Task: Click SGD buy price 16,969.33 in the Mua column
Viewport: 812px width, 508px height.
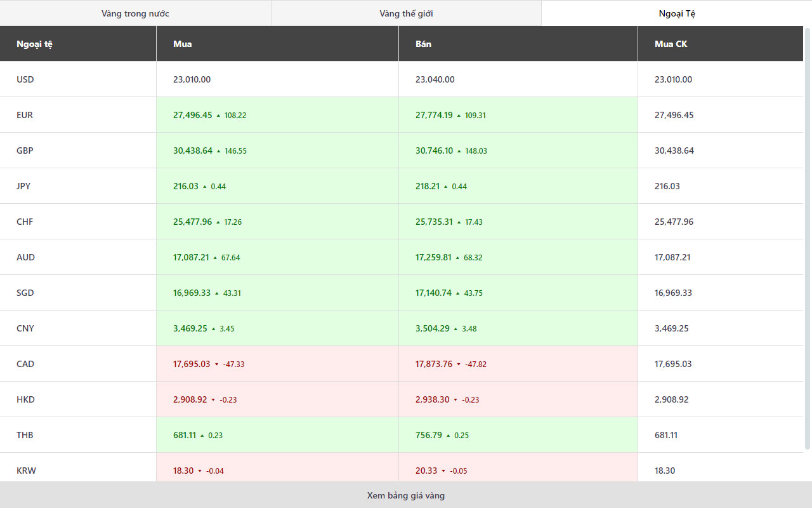Action: (x=192, y=293)
